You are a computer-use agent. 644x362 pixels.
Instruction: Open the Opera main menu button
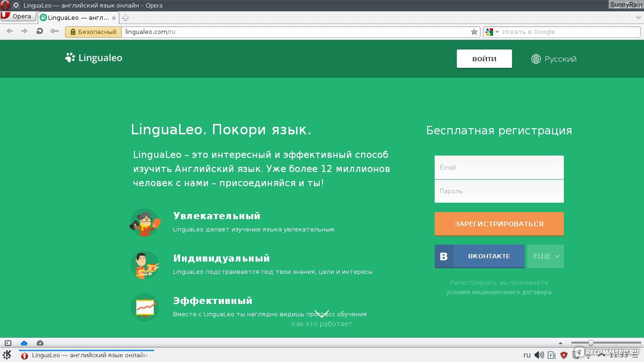click(18, 16)
